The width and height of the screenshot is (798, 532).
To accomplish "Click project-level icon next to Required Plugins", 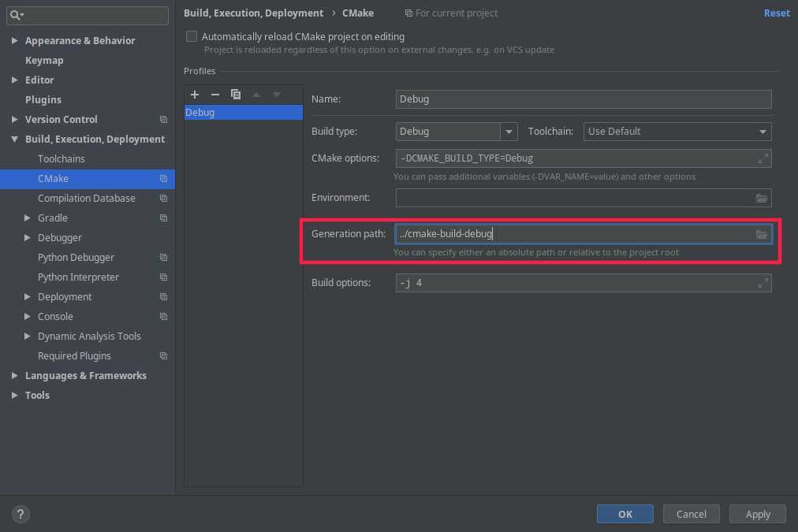I will 163,356.
